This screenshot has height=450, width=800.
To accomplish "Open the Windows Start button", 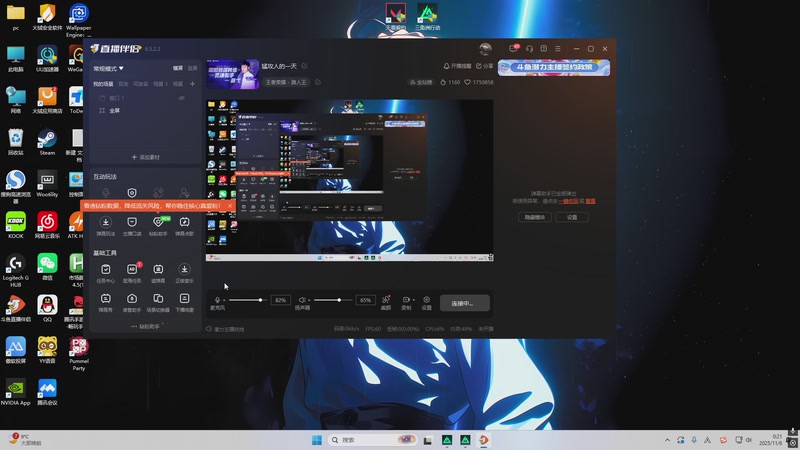I will pos(317,440).
